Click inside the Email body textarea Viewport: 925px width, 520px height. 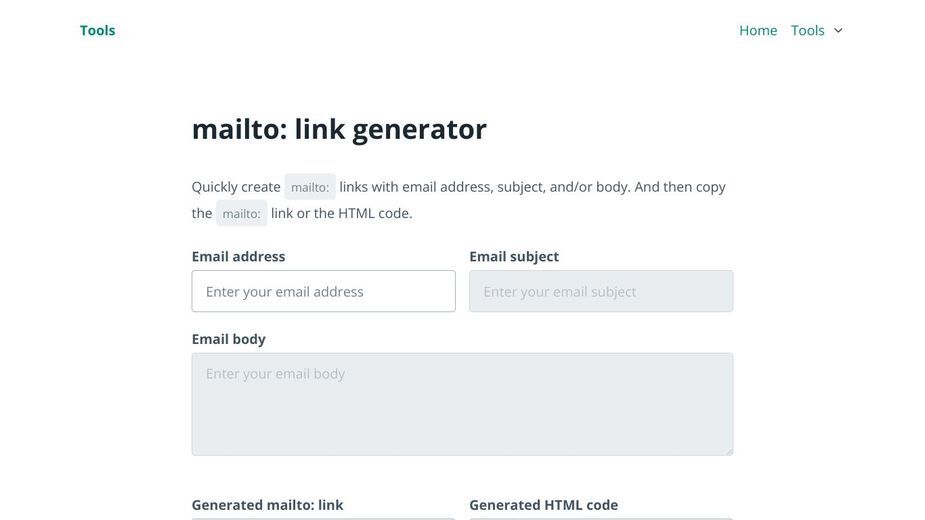(462, 404)
